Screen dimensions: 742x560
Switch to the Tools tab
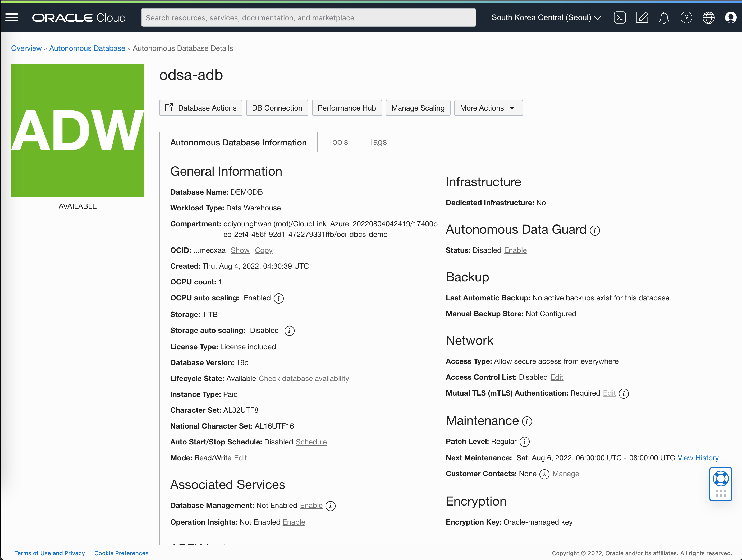coord(338,142)
